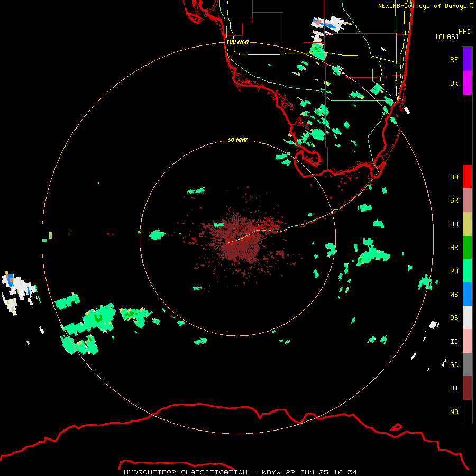Click the 'ND' legend label
Screen dimensions: 476x476
454,412
